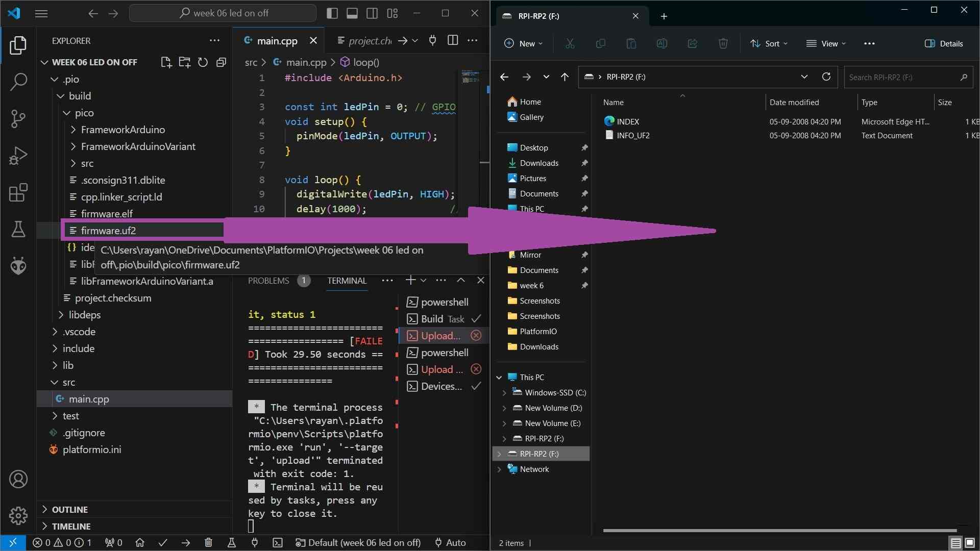
Task: Click the New File icon in the Explorer
Action: 166,62
